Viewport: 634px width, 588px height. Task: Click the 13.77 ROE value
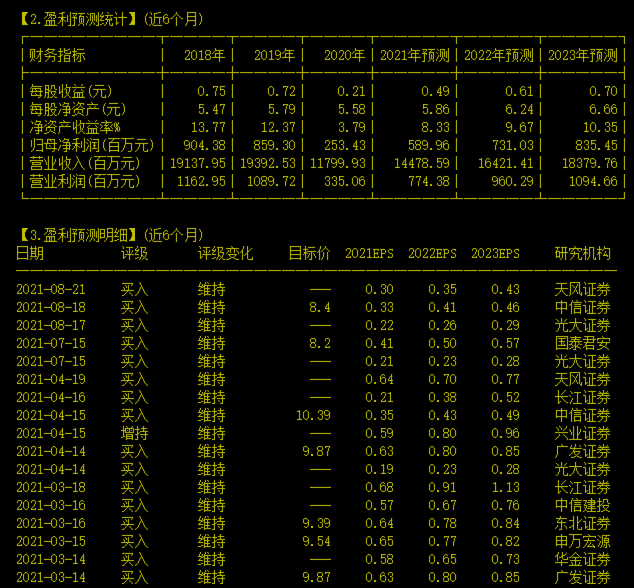208,127
